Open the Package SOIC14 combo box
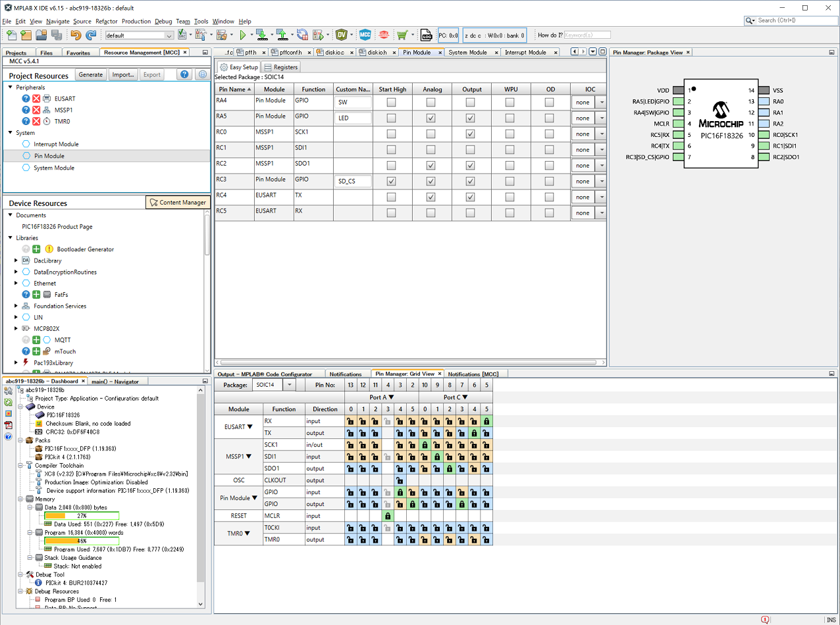Image resolution: width=840 pixels, height=625 pixels. pyautogui.click(x=275, y=385)
